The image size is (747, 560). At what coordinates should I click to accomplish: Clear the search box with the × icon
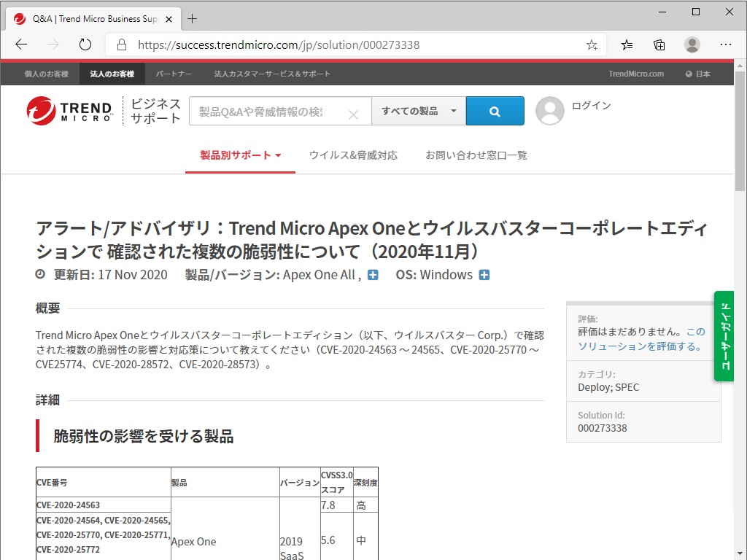[354, 114]
